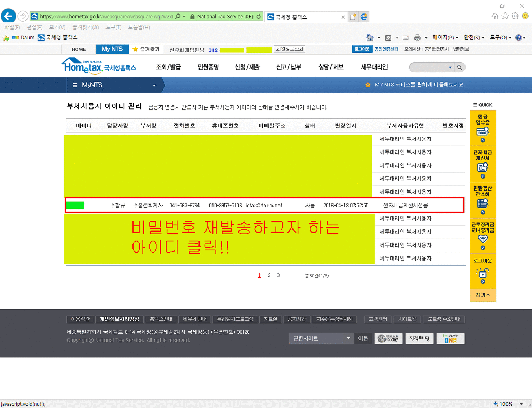The width and height of the screenshot is (532, 408).
Task: Open the 관련사이트 dropdown in the footer
Action: coord(321,338)
